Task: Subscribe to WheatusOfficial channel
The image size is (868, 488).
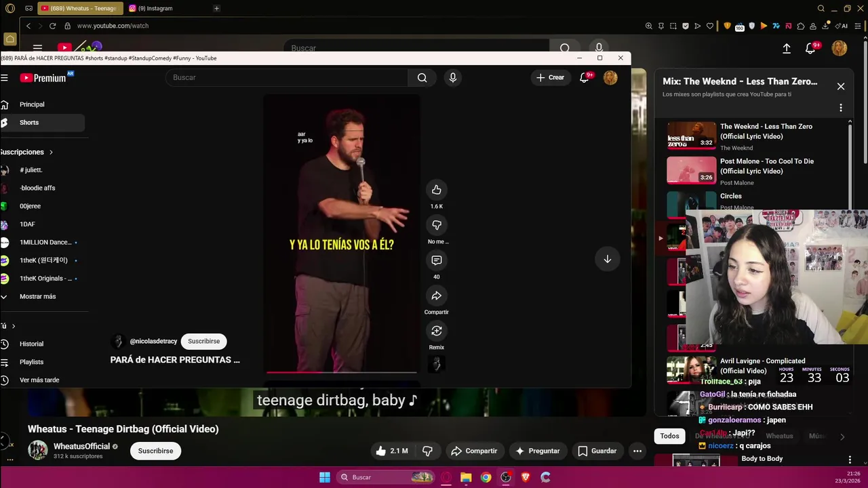Action: [155, 451]
